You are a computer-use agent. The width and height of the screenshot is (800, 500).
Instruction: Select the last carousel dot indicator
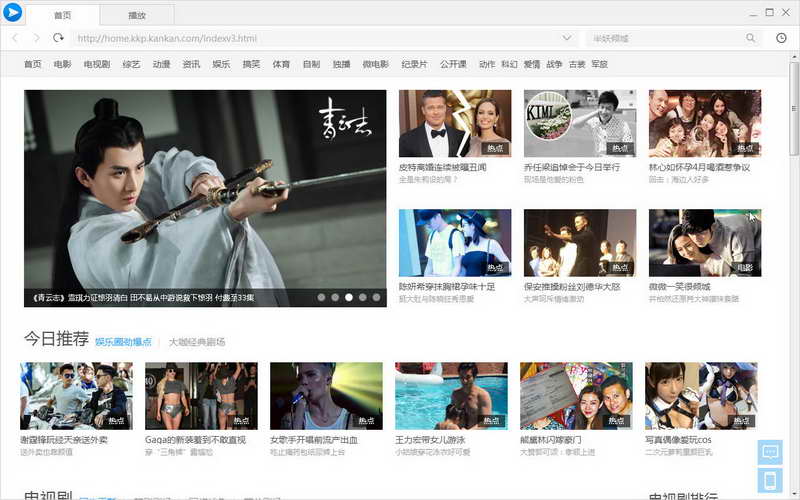point(376,297)
